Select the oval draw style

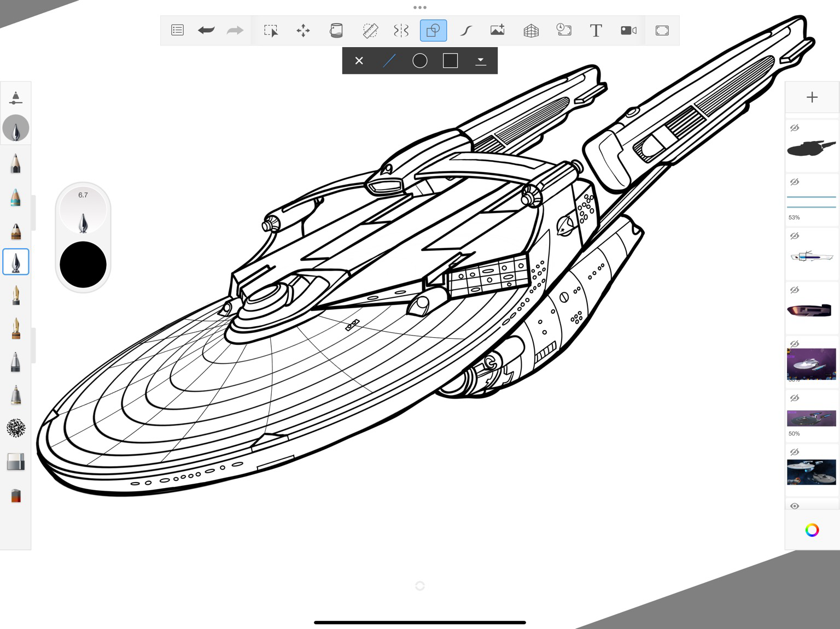tap(420, 61)
